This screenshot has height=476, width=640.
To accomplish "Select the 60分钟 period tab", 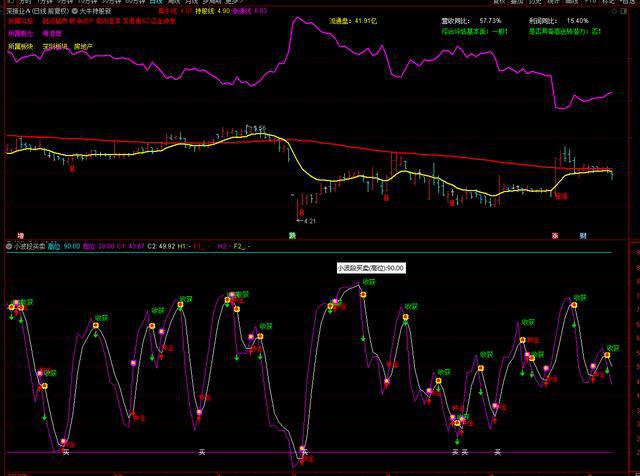I will tap(132, 2).
